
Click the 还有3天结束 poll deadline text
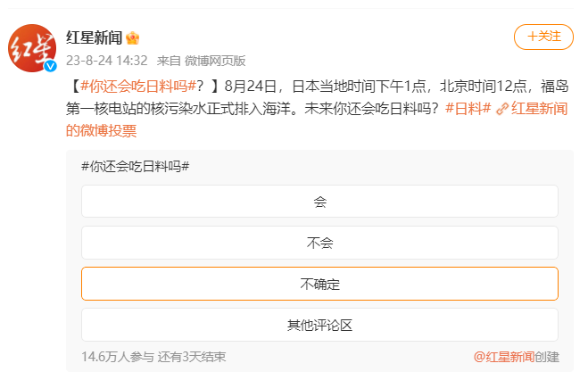point(191,357)
